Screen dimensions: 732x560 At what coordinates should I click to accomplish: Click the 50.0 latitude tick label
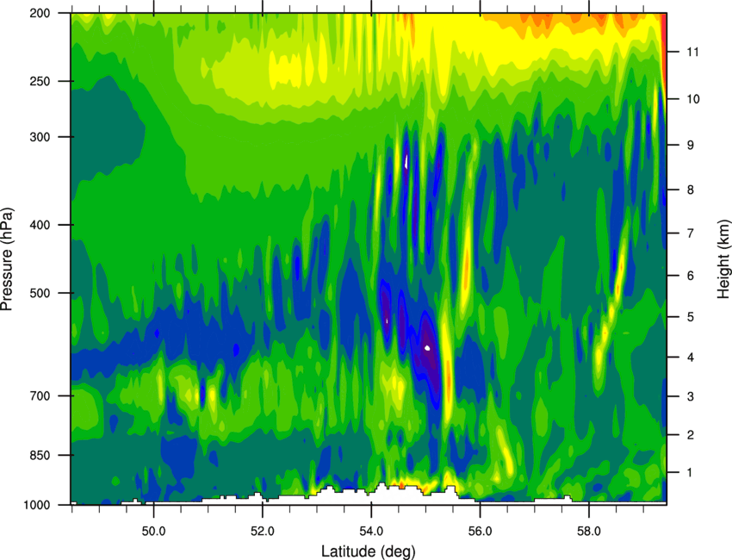pos(153,532)
